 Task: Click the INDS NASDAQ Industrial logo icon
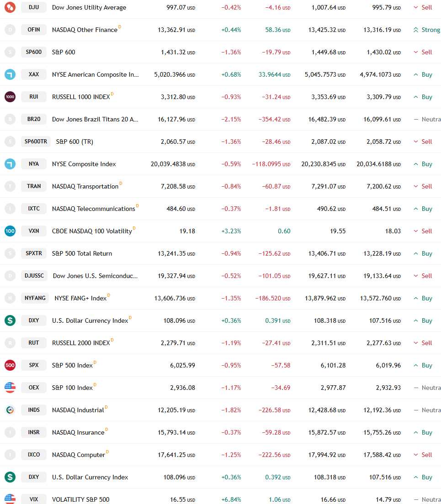pos(10,410)
